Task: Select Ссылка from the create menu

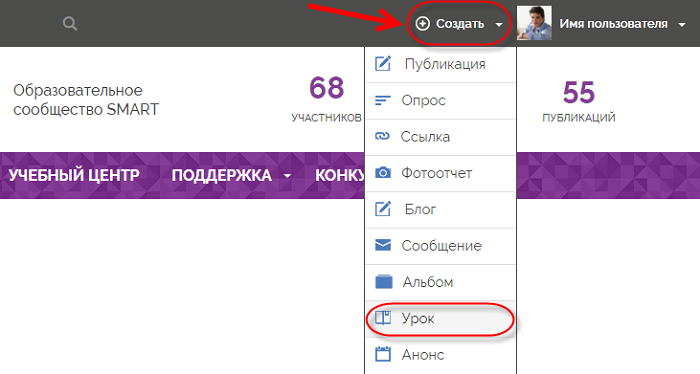Action: (441, 137)
